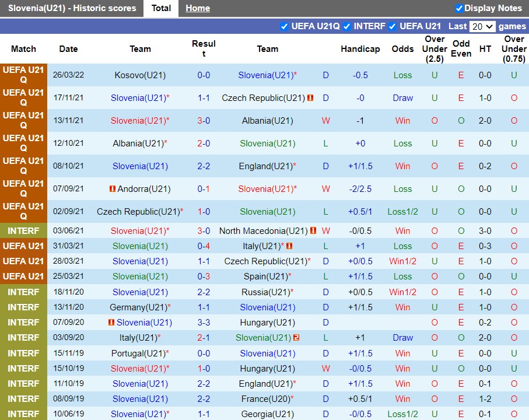The image size is (529, 420).
Task: Uncheck the UEFA U21Q filter checkbox
Action: point(284,26)
